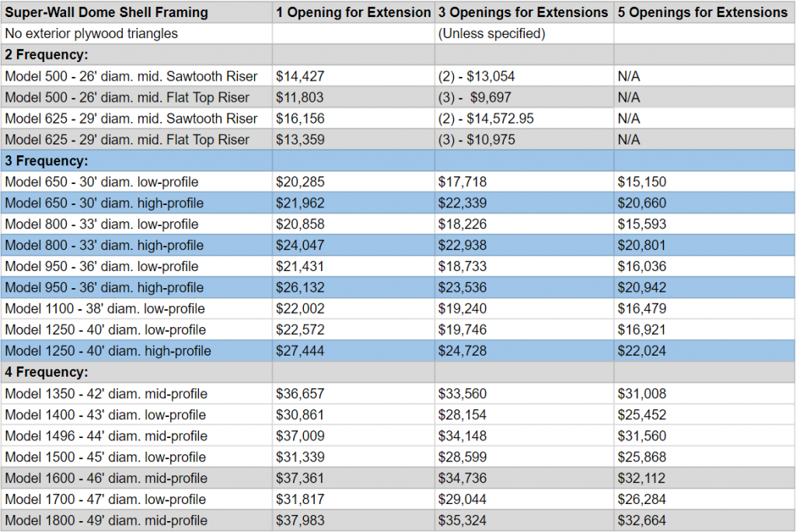Click the 5 Openings for Extensions header
Image resolution: width=796 pixels, height=532 pixels.
point(704,12)
